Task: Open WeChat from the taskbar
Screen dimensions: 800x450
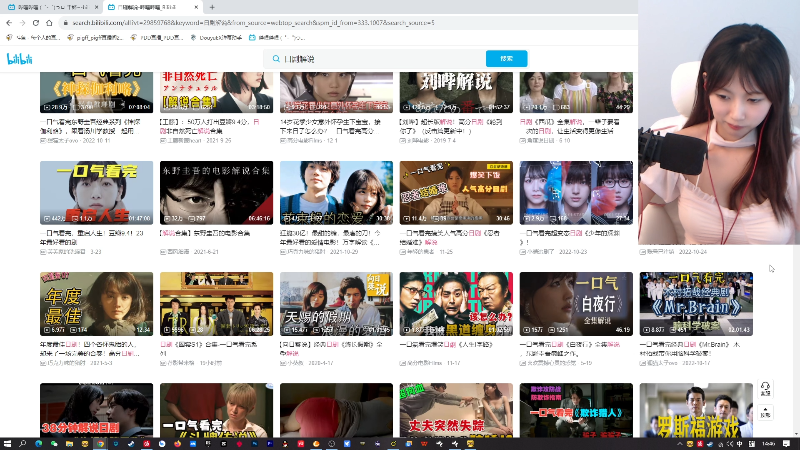Action: [x=54, y=444]
